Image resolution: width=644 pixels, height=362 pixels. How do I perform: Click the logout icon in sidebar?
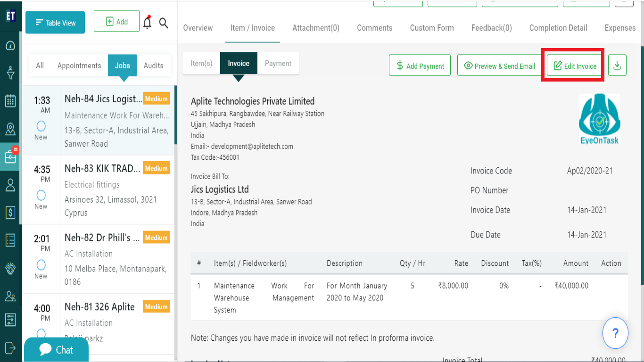pos(10,347)
